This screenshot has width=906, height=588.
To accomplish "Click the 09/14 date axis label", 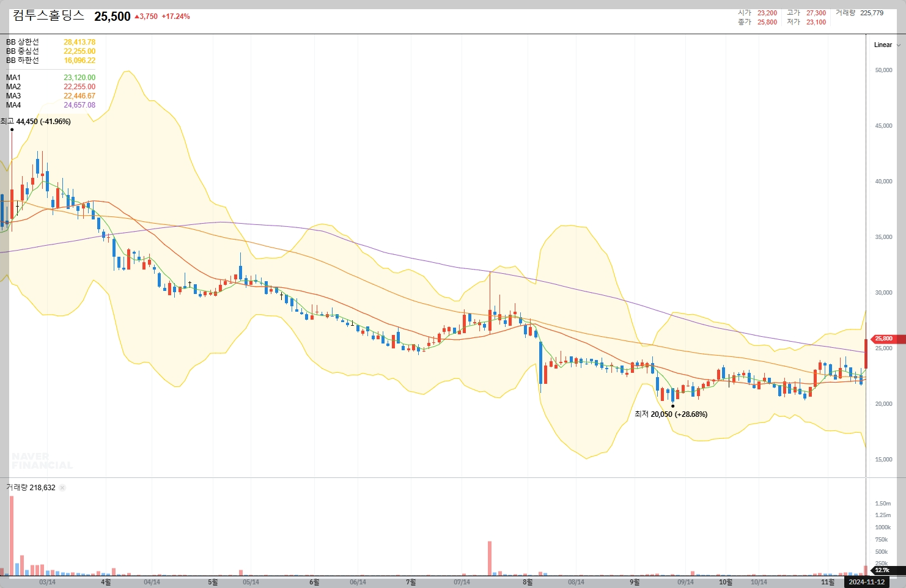I will tap(685, 582).
